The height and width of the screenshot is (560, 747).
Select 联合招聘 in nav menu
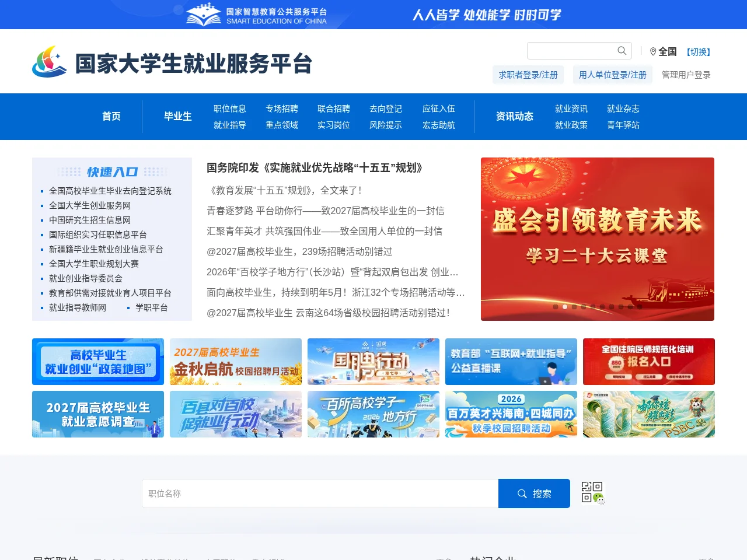334,108
